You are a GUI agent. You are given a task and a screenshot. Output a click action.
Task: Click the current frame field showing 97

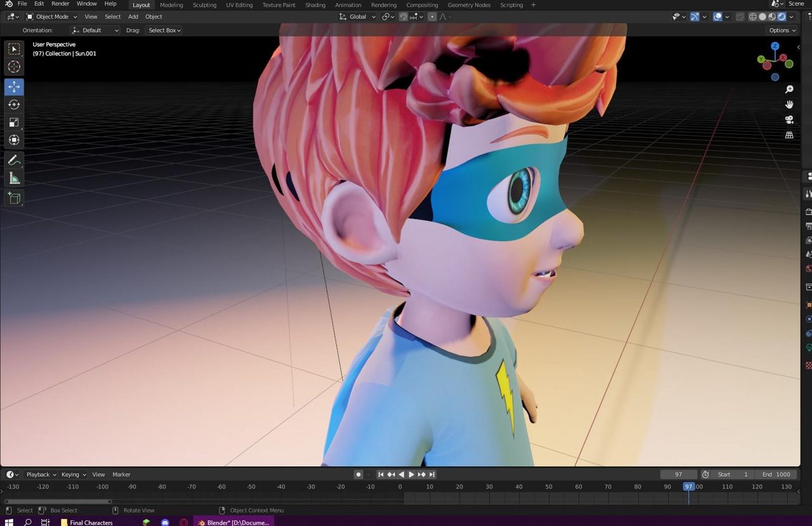tap(678, 475)
